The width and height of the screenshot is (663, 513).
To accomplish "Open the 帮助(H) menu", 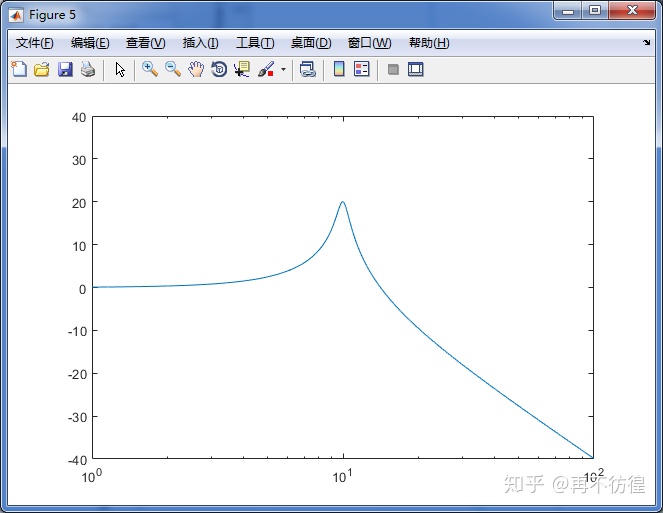I will tap(429, 43).
